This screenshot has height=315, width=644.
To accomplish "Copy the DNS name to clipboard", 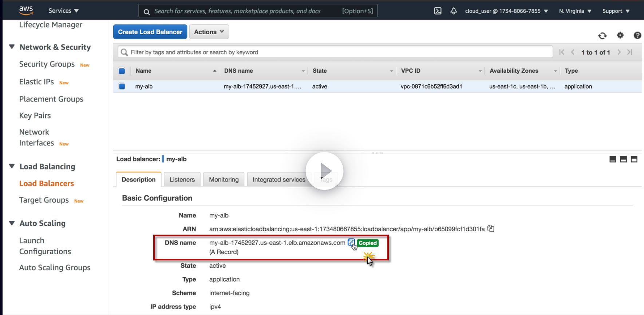I will click(351, 243).
